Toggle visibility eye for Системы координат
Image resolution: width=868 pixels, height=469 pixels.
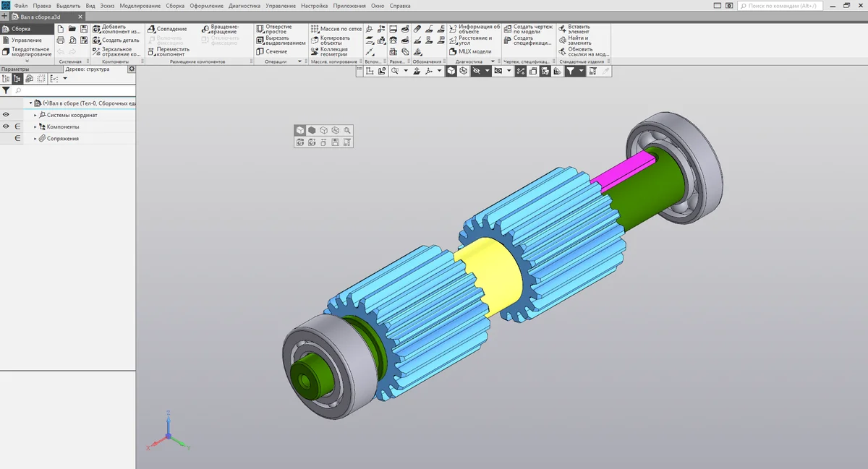coord(7,115)
